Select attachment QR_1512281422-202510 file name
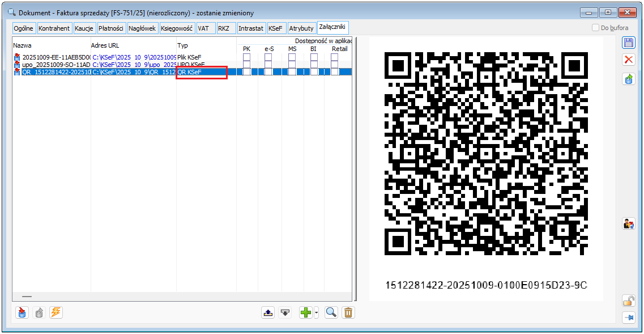 coord(56,71)
